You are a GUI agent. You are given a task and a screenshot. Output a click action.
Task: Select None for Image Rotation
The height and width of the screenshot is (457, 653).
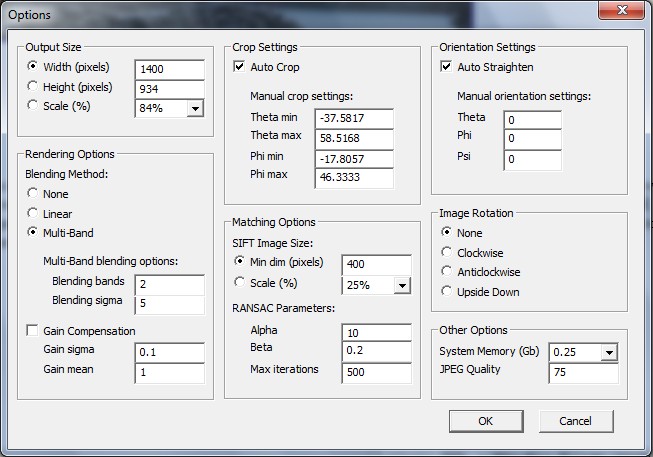446,232
